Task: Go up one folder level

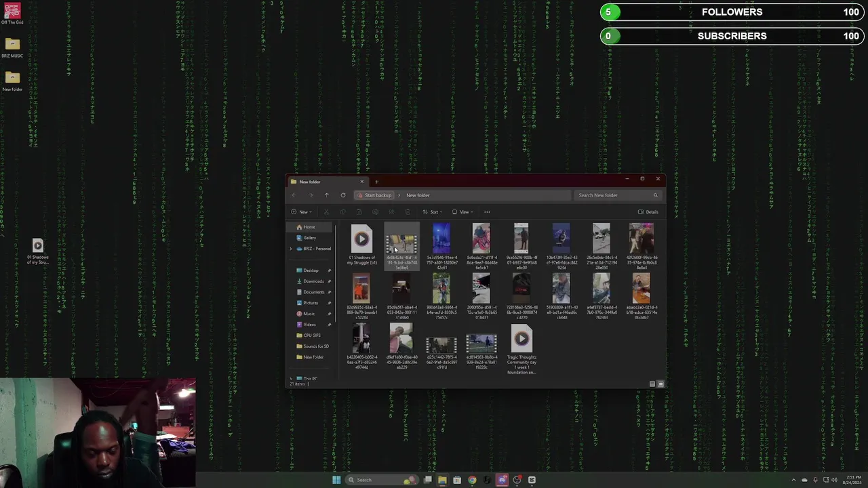Action: tap(326, 195)
